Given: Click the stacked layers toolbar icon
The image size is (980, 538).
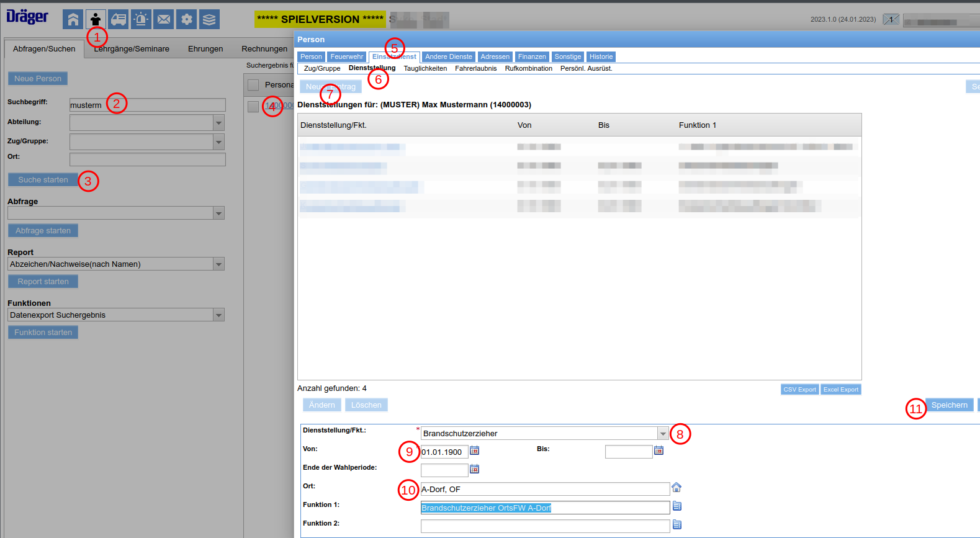Looking at the screenshot, I should point(209,19).
